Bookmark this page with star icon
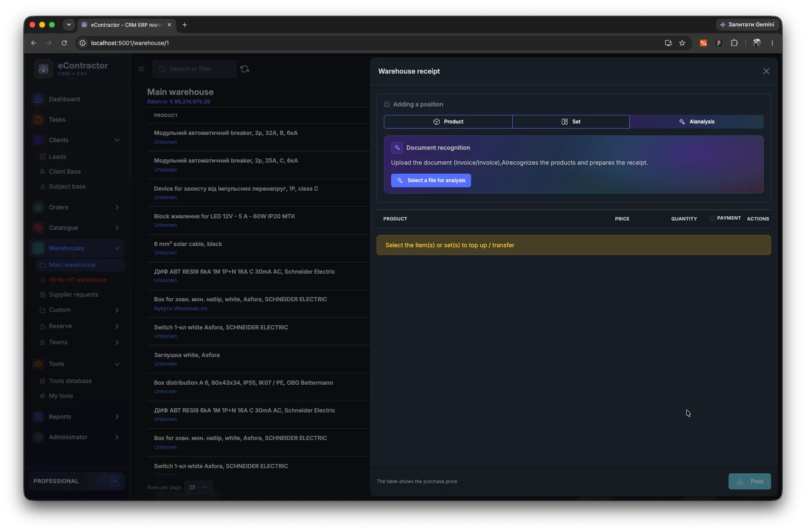This screenshot has height=532, width=806. click(682, 43)
